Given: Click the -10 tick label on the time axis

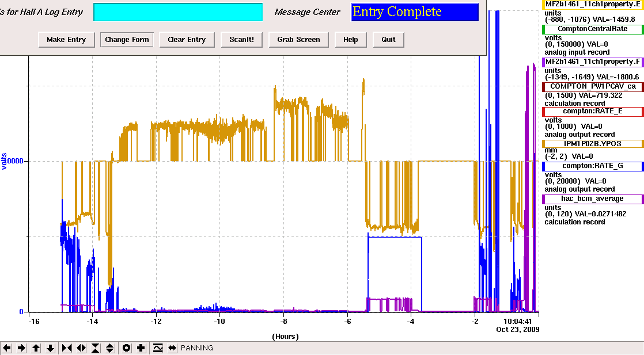Looking at the screenshot, I should coord(219,322).
